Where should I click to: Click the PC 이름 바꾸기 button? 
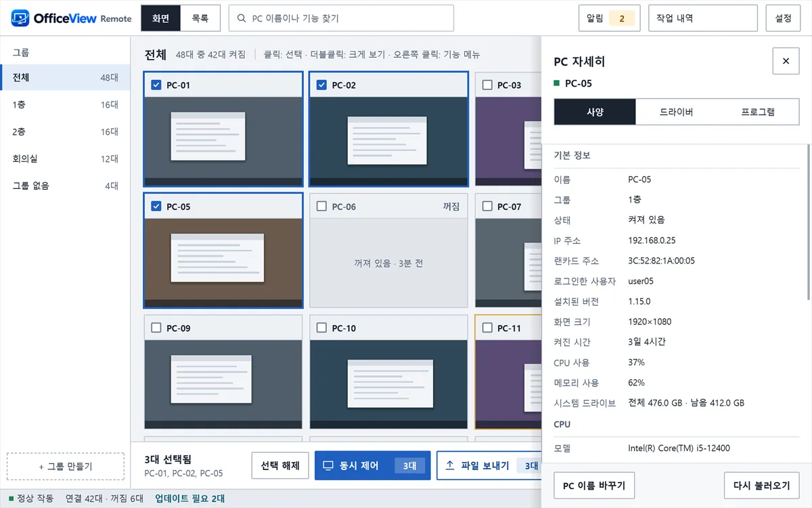[x=594, y=485]
